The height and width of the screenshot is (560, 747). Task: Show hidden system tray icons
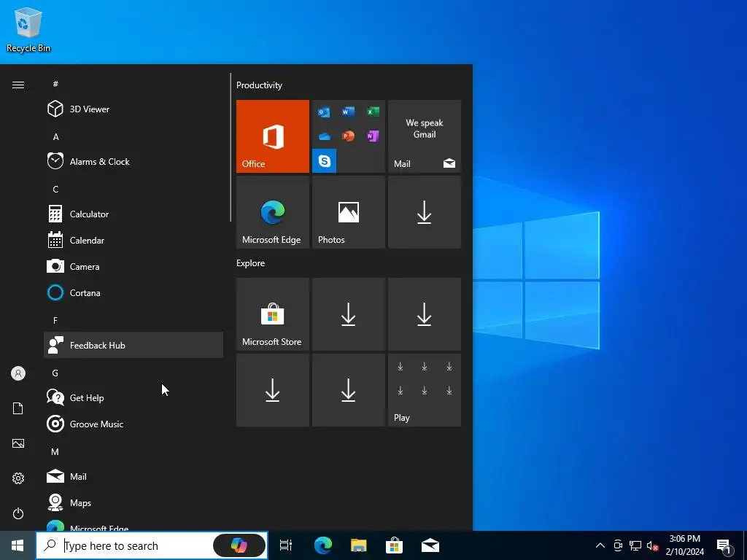click(x=600, y=545)
